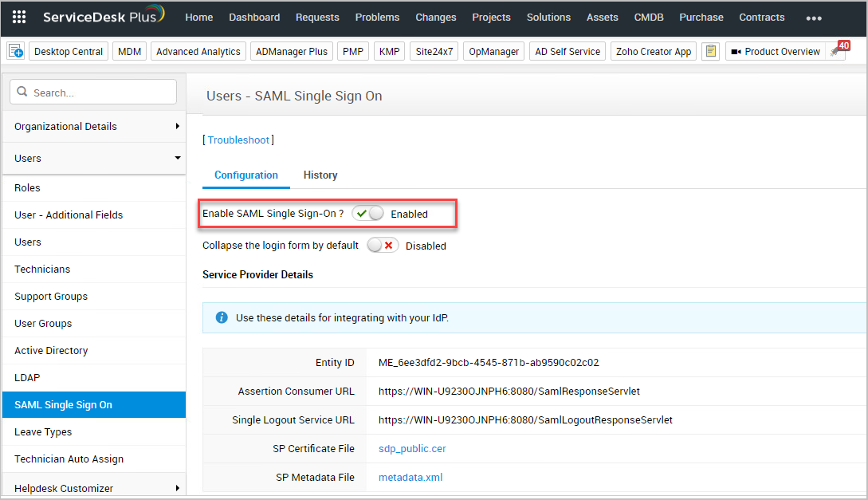868x500 pixels.
Task: Click the Desktop Central button
Action: click(68, 52)
